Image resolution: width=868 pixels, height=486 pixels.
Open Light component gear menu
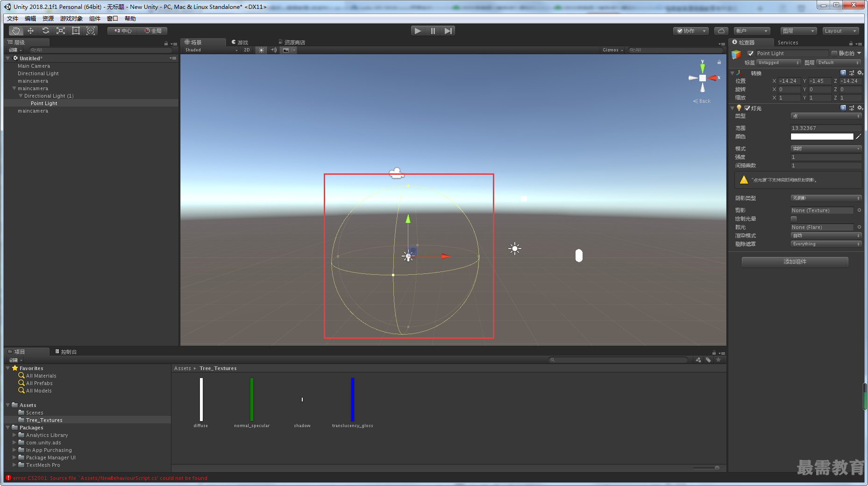(x=860, y=108)
